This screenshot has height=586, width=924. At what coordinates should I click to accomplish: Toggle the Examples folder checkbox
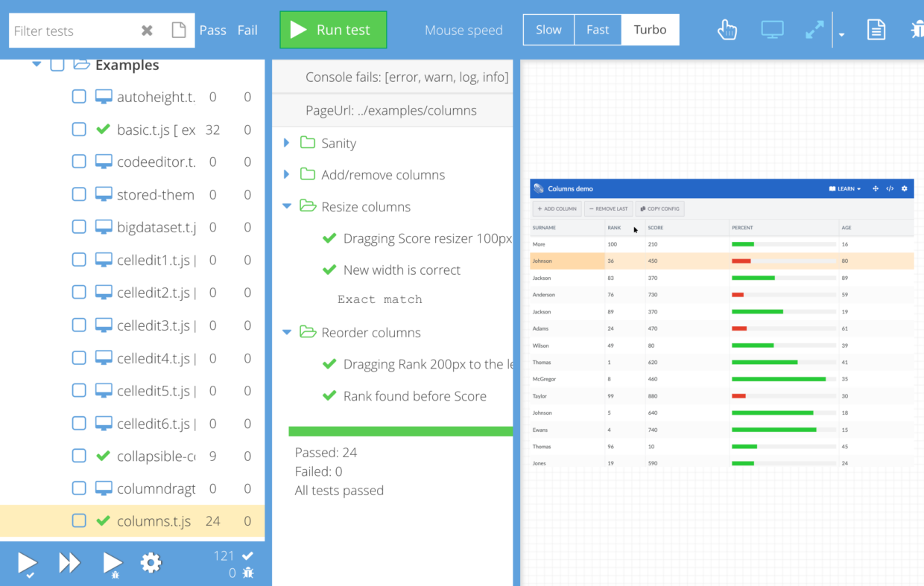pos(57,65)
